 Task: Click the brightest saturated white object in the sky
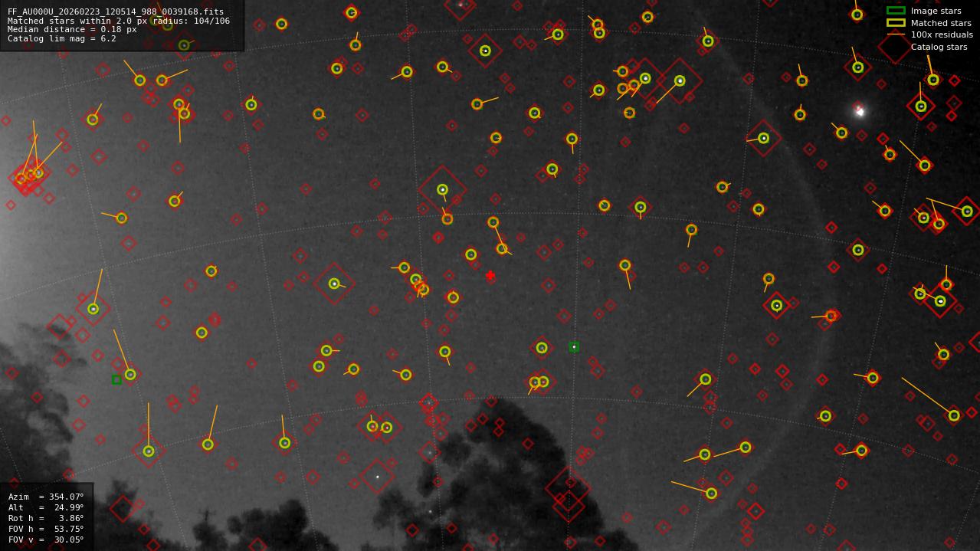(x=859, y=111)
